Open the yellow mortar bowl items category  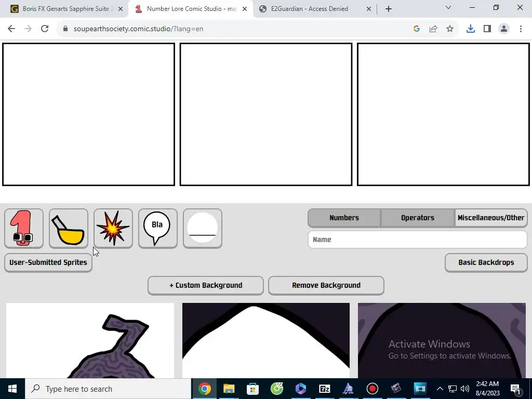pos(69,229)
